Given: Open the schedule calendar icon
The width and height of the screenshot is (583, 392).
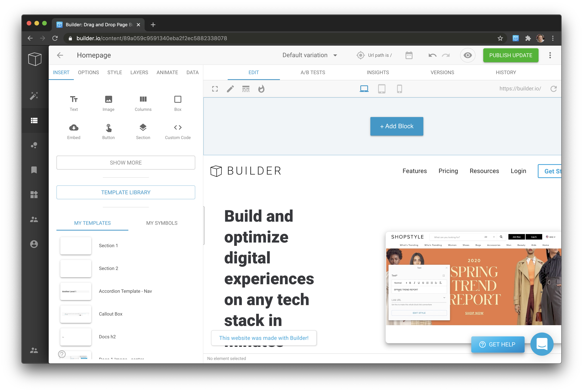Looking at the screenshot, I should tap(409, 55).
